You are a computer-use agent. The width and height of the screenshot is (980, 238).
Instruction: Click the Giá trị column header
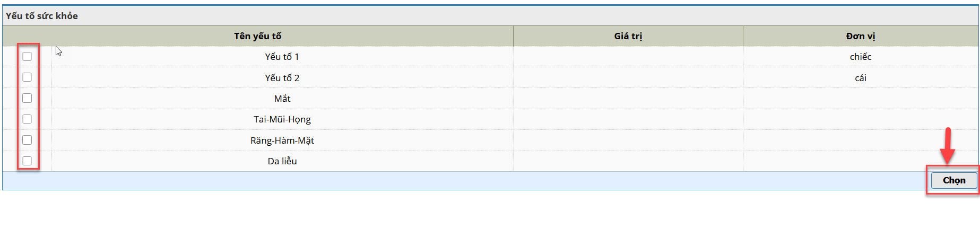628,36
